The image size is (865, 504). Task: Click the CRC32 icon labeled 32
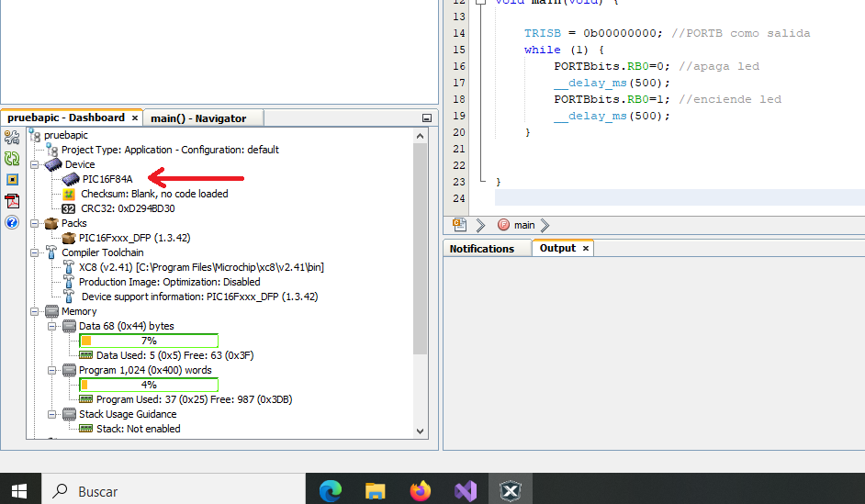pyautogui.click(x=68, y=209)
